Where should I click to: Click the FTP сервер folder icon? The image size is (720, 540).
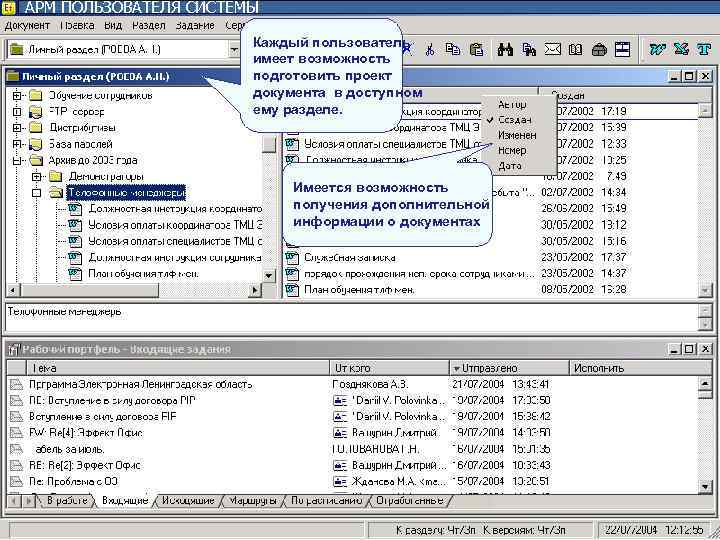(x=35, y=112)
